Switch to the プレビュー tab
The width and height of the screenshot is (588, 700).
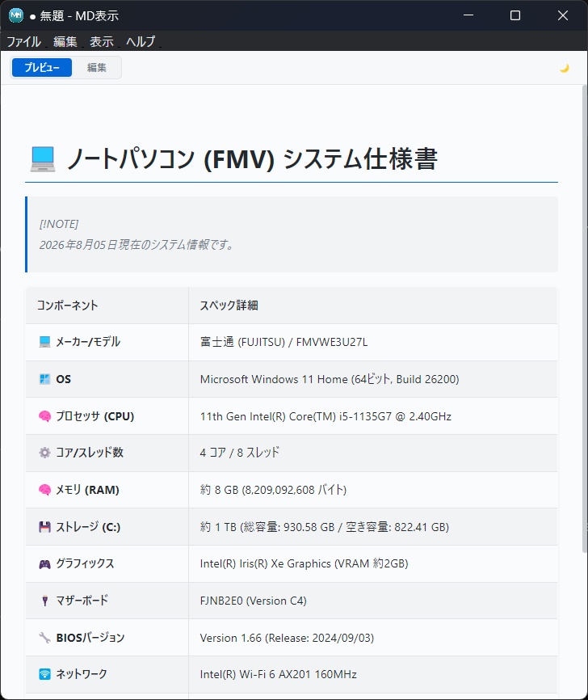click(42, 67)
